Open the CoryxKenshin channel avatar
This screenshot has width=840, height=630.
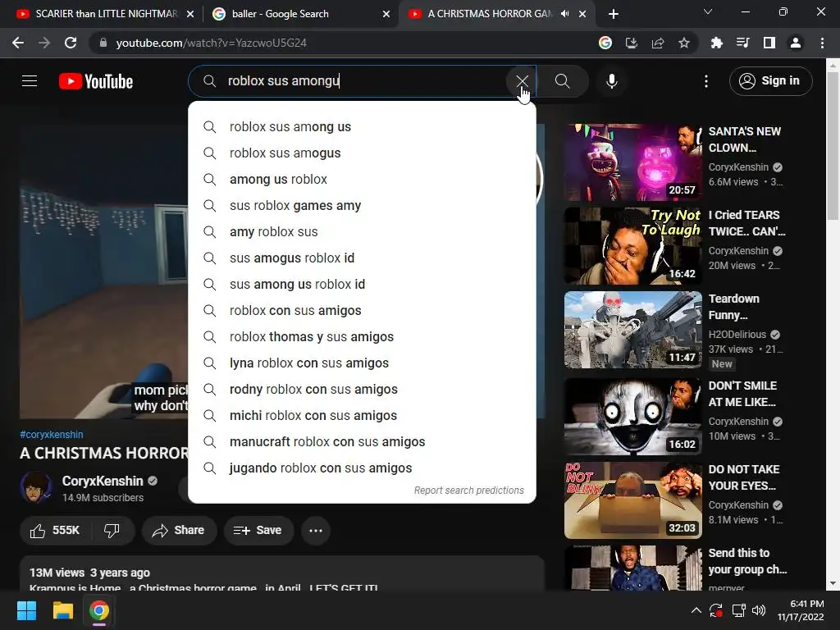click(36, 487)
